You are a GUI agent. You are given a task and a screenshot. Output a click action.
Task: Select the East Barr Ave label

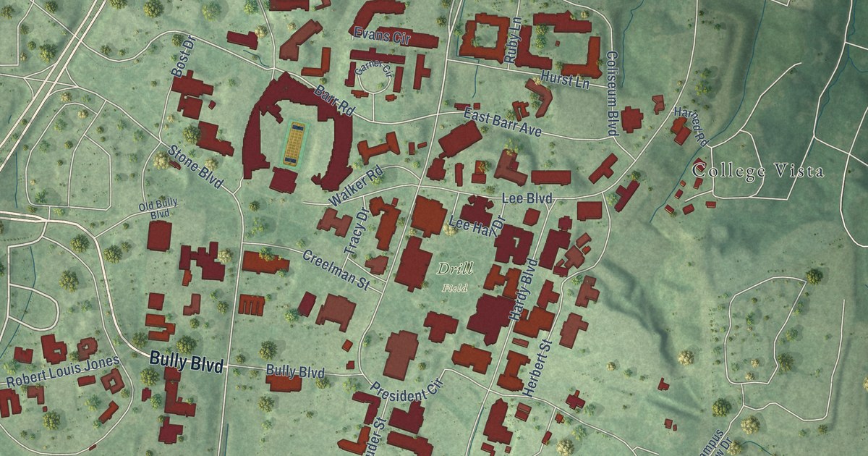[x=503, y=122]
